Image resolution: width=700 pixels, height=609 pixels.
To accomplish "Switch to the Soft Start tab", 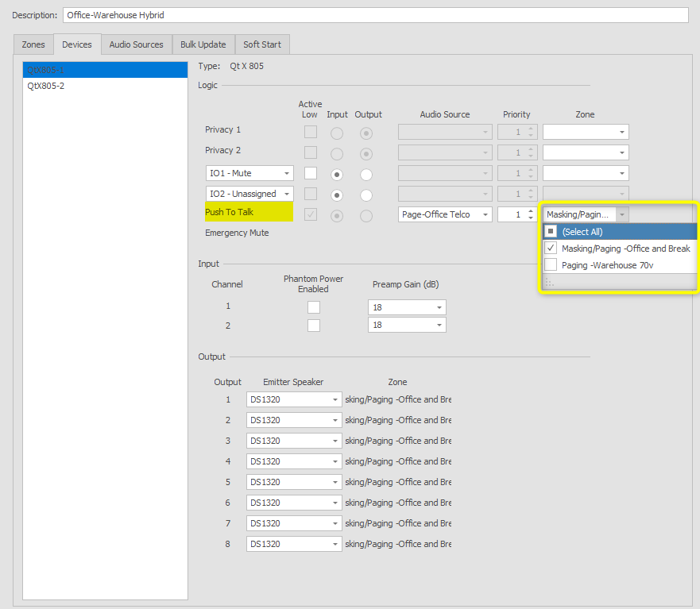I will [262, 44].
